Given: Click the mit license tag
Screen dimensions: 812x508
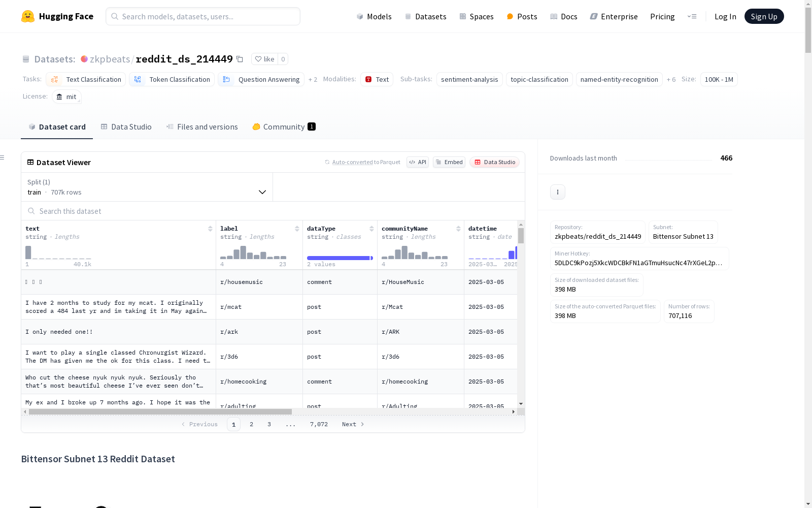Looking at the screenshot, I should [x=66, y=97].
